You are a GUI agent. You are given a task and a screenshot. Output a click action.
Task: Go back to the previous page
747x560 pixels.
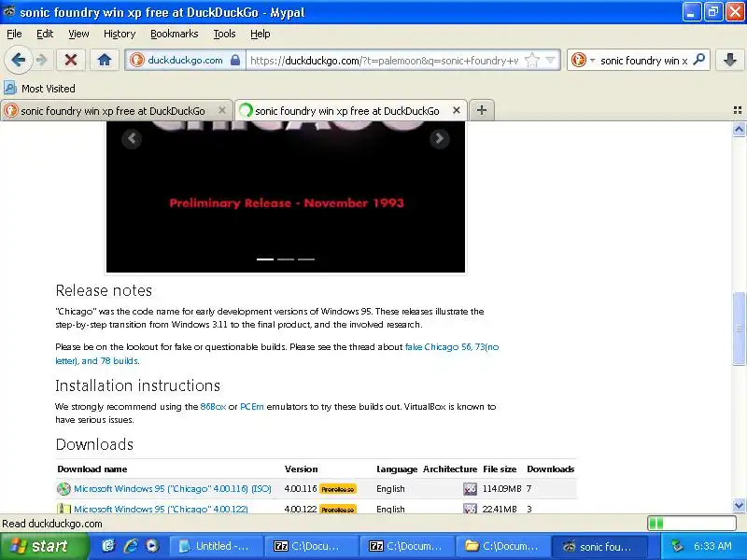coord(18,60)
